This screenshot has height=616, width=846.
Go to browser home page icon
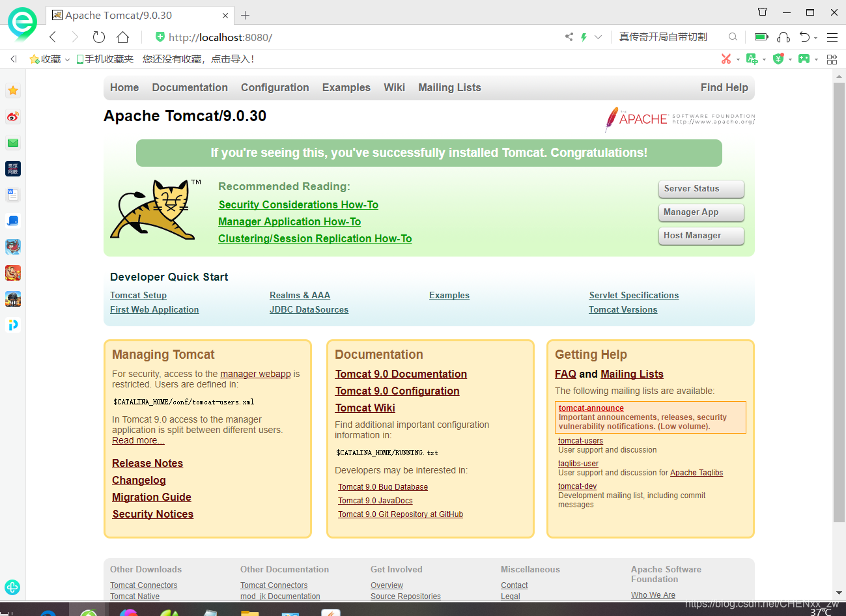pyautogui.click(x=123, y=37)
